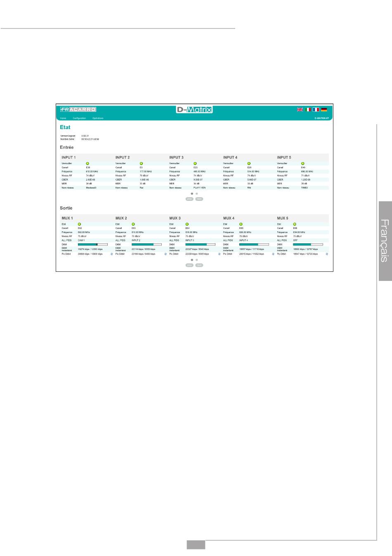Switch language with the French flag
This screenshot has height=556, width=392.
316,110
